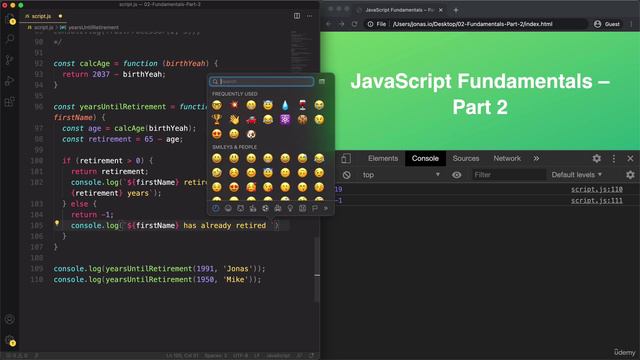Image resolution: width=640 pixels, height=360 pixels.
Task: Insert the water droplet emoji
Action: click(x=285, y=105)
